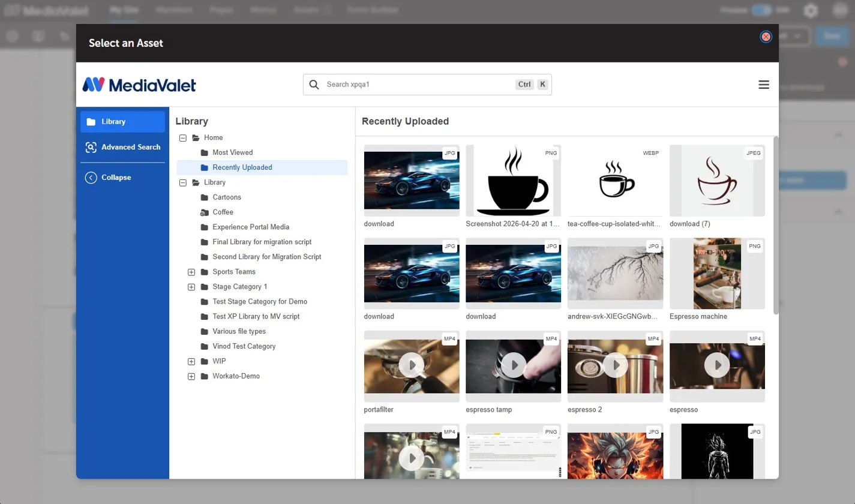Viewport: 855px width, 504px height.
Task: Select the anime character fire JPG thumbnail
Action: pos(615,451)
